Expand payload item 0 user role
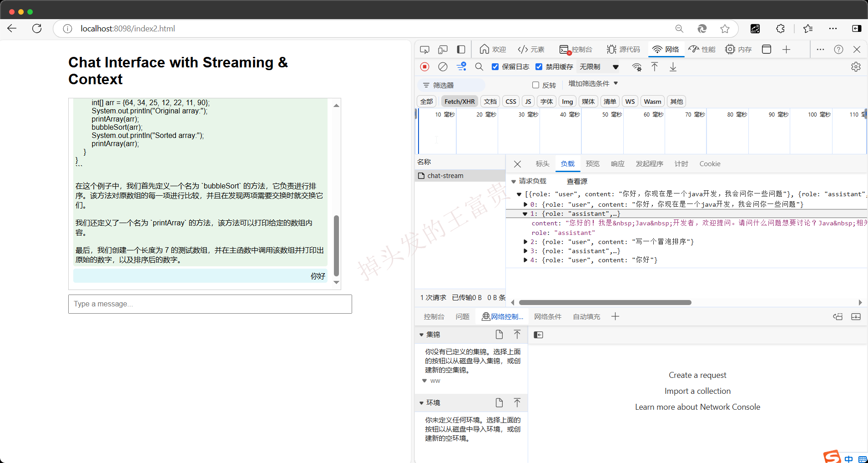 525,205
